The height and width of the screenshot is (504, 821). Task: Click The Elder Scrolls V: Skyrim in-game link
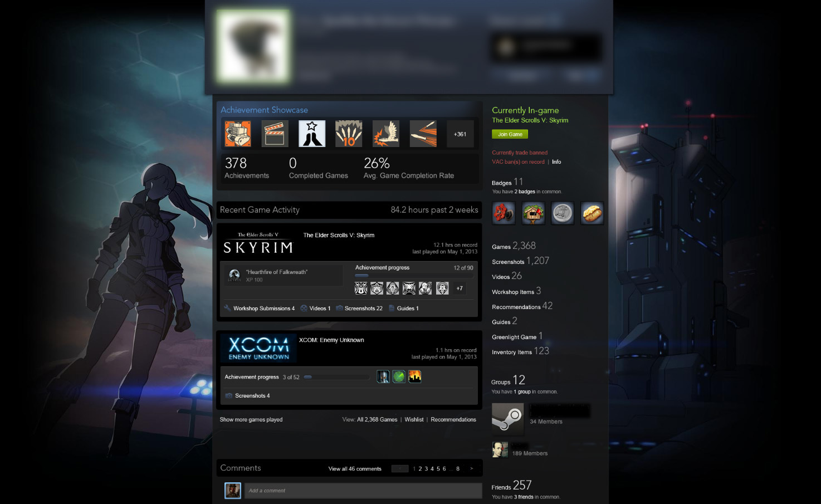point(530,120)
